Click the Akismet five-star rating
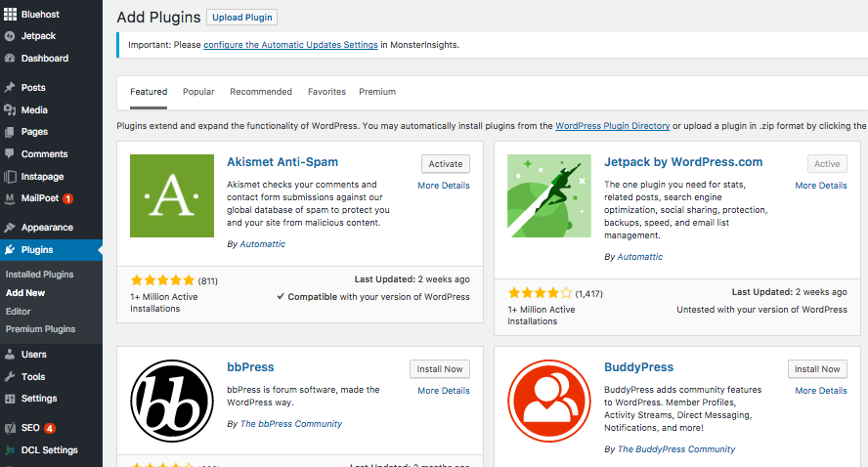This screenshot has width=868, height=467. click(x=162, y=280)
